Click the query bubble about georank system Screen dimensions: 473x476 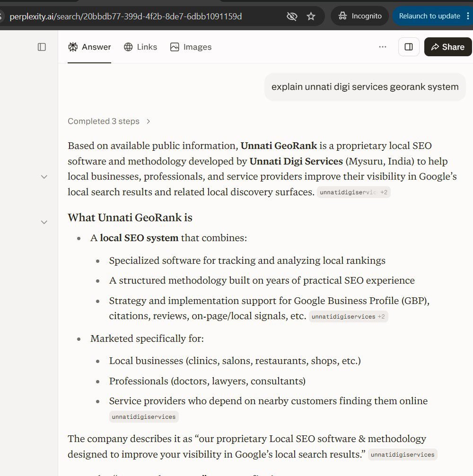point(365,87)
